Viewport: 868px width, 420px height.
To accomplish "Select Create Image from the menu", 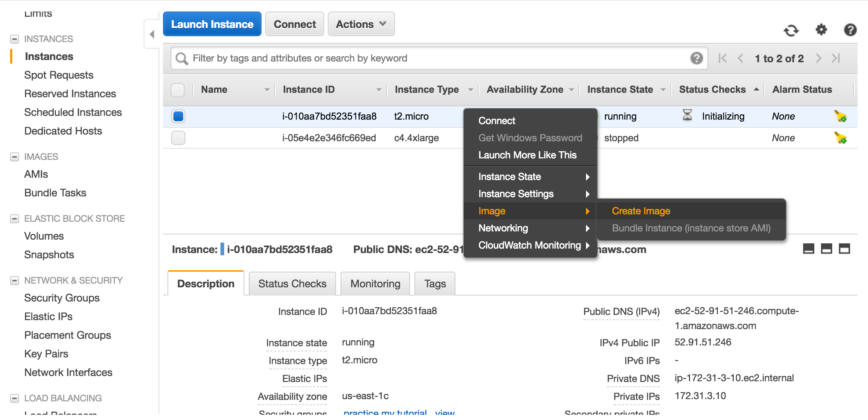I will (640, 211).
